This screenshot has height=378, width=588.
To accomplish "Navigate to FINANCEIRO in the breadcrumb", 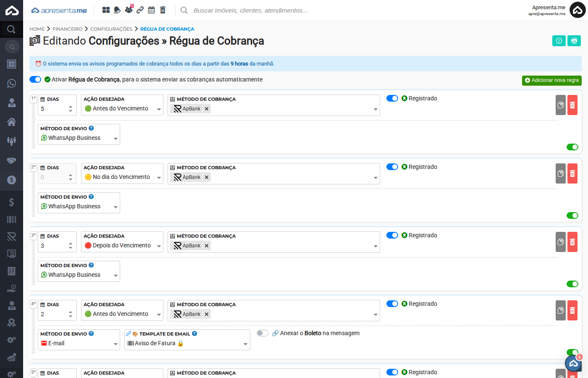I will (67, 29).
